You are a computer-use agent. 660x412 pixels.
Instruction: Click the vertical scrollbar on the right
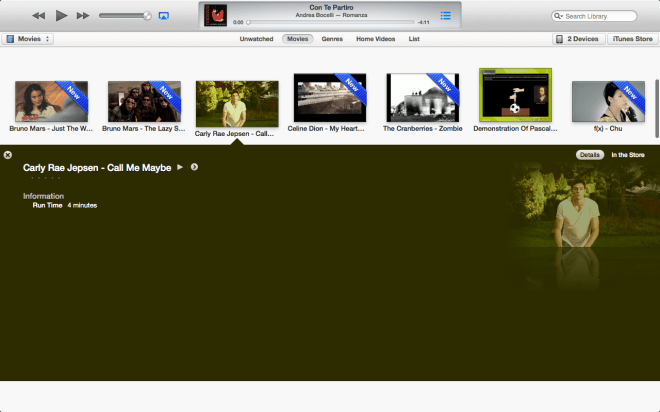coord(657,108)
